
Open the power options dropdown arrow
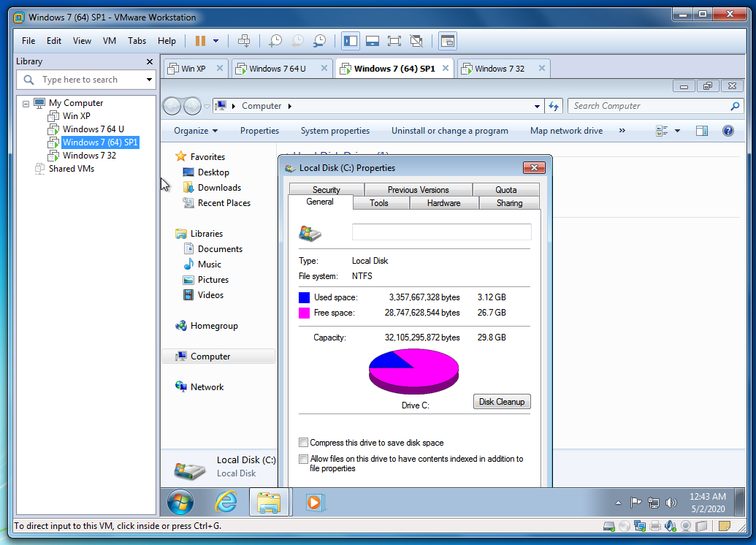(x=215, y=41)
